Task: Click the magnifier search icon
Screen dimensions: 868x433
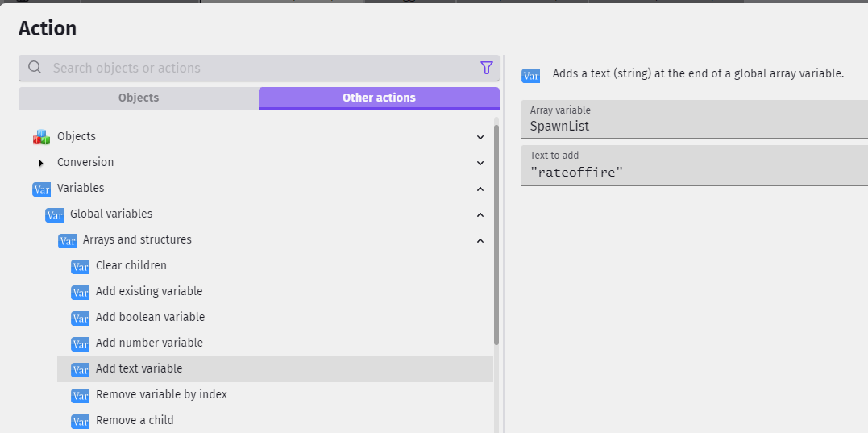Action: pyautogui.click(x=35, y=68)
